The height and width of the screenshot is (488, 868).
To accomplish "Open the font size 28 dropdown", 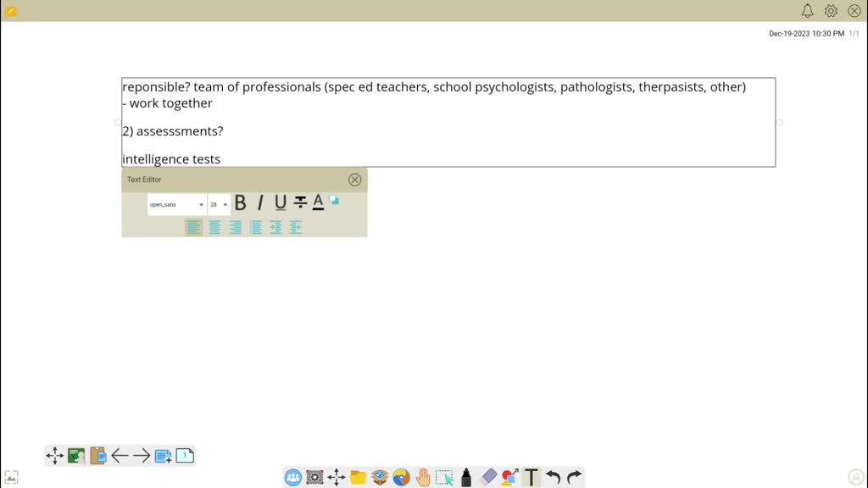I will point(217,204).
